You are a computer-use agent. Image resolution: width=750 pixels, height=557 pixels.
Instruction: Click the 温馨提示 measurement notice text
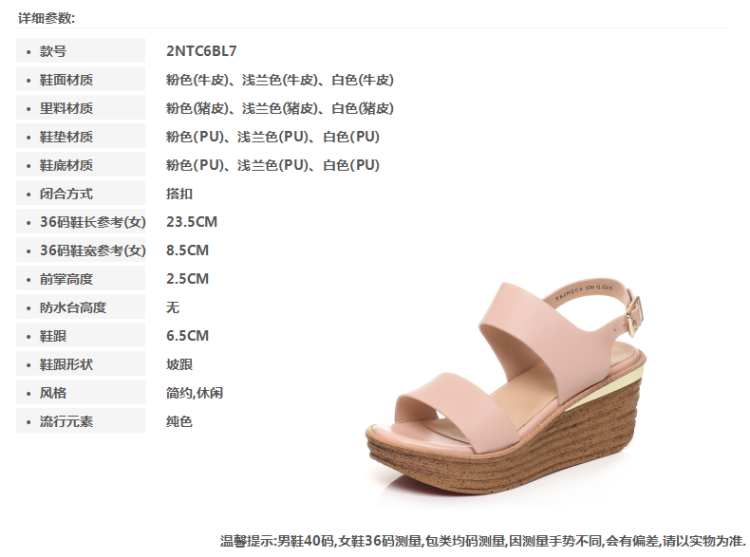(483, 541)
